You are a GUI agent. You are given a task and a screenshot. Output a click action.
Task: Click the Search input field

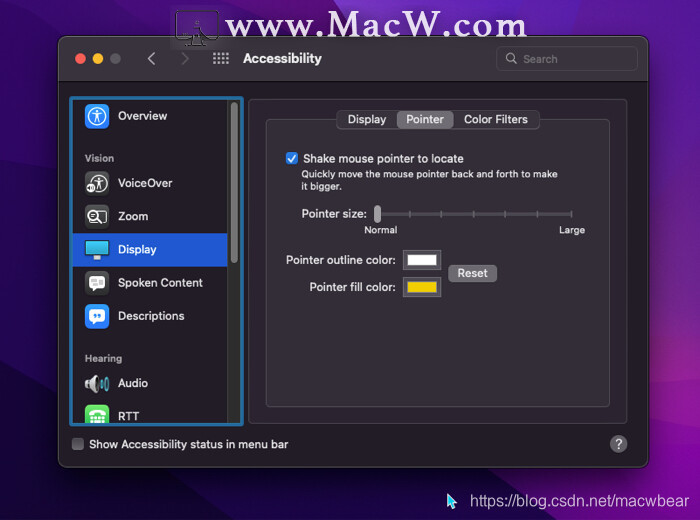click(x=567, y=58)
